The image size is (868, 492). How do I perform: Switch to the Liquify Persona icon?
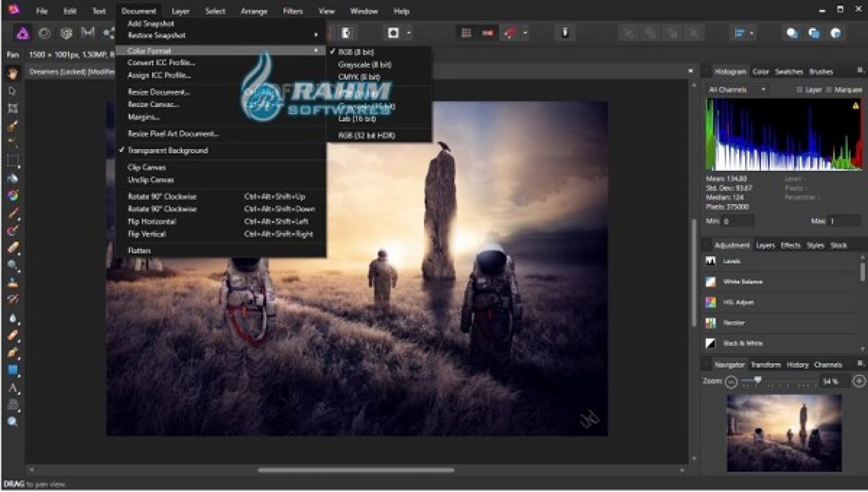coord(45,33)
